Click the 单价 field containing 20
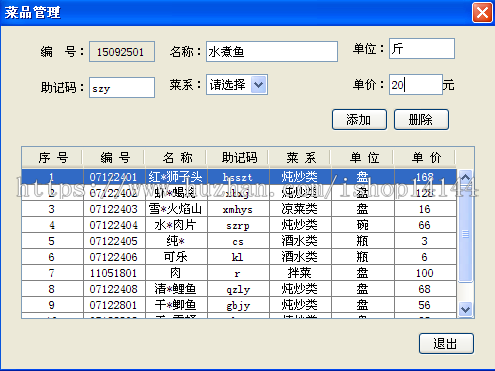495x371 pixels. coord(416,85)
